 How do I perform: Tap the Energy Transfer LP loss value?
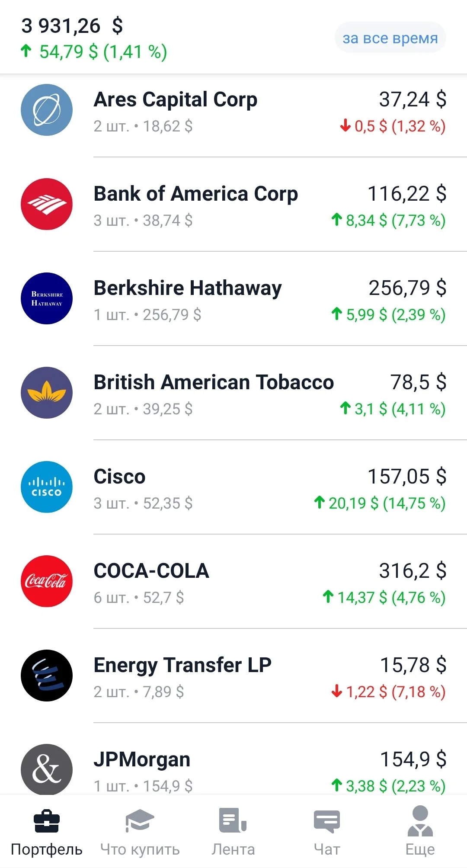pos(388,692)
